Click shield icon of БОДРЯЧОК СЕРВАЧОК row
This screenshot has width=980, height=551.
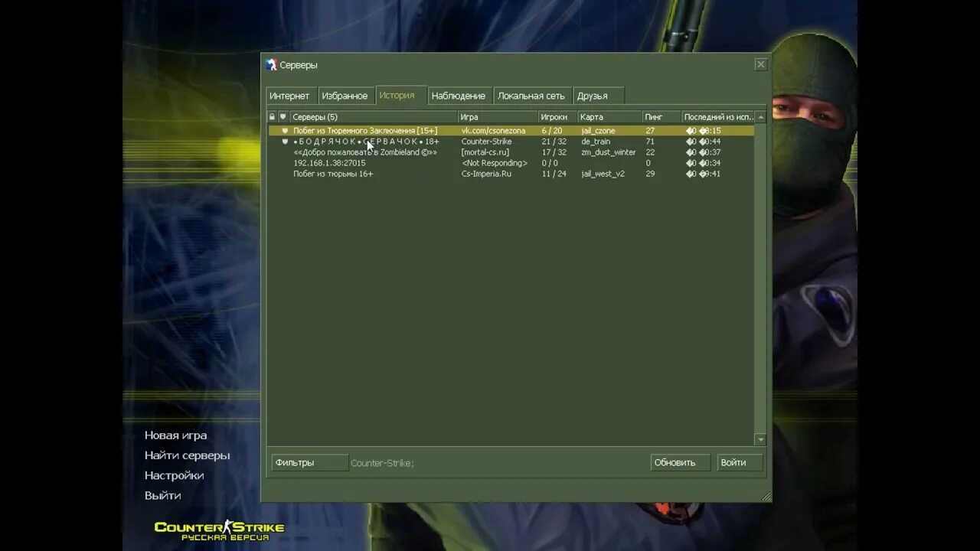pyautogui.click(x=285, y=142)
